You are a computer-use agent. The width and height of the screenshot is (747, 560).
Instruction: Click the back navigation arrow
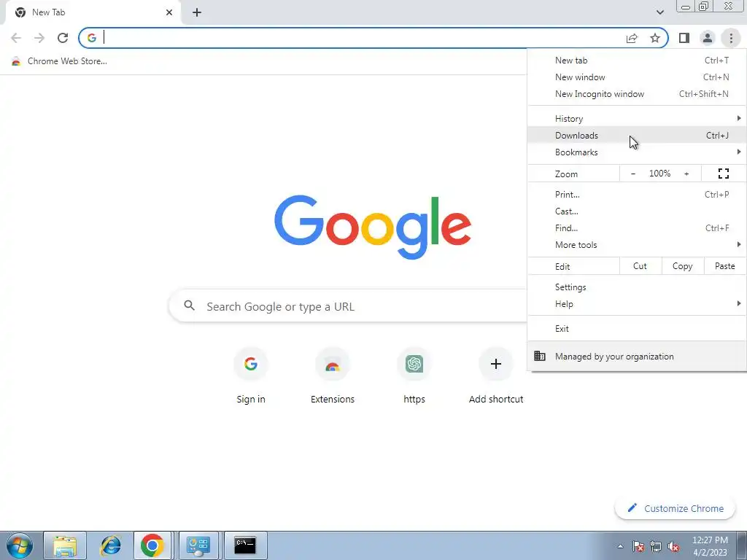[16, 38]
